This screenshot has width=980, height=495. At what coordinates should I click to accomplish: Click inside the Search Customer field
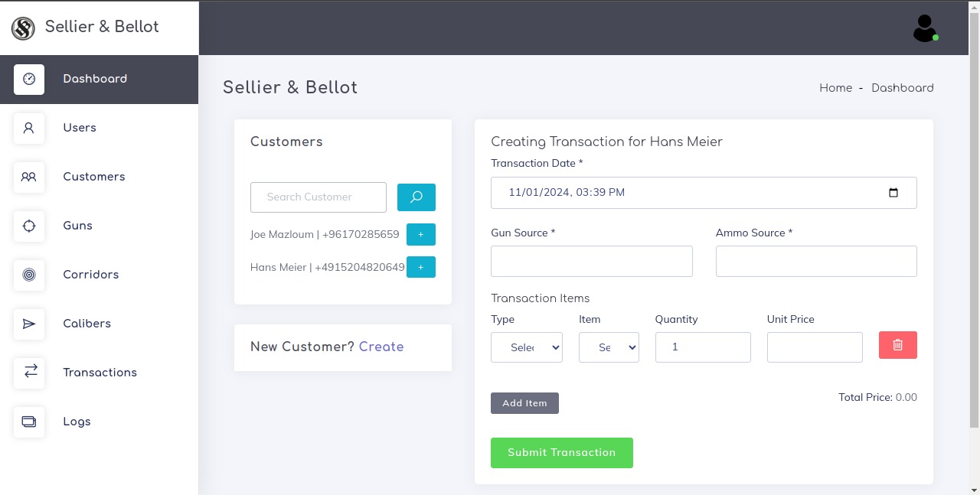coord(318,197)
